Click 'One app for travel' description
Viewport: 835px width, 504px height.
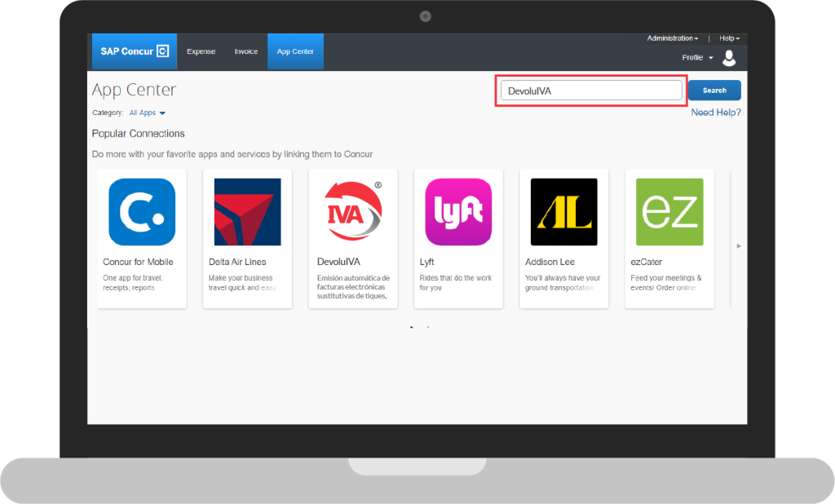133,283
